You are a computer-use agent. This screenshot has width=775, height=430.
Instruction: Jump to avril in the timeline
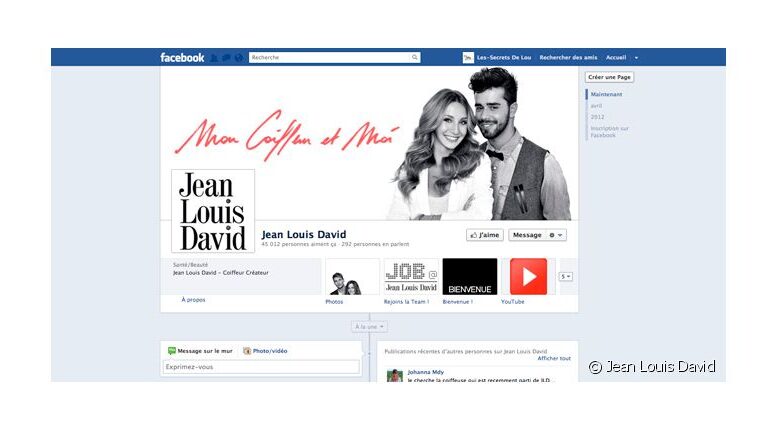coord(596,106)
